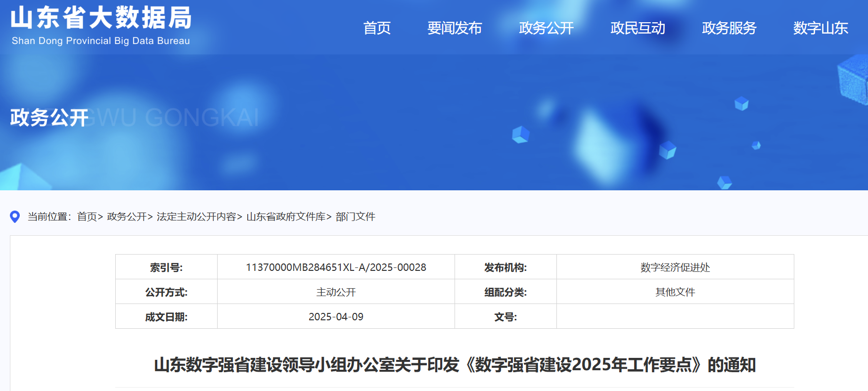The height and width of the screenshot is (391, 868).
Task: Go to 政务服务 in the top menu
Action: 729,28
